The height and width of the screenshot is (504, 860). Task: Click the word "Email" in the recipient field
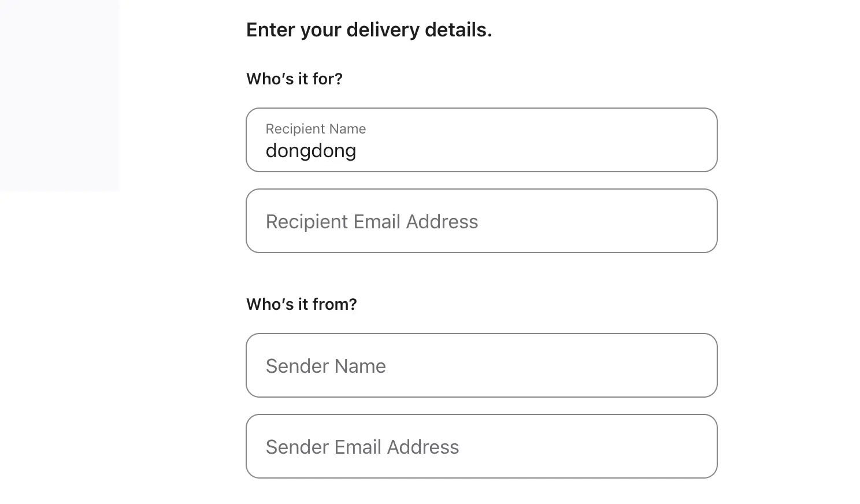tap(377, 222)
